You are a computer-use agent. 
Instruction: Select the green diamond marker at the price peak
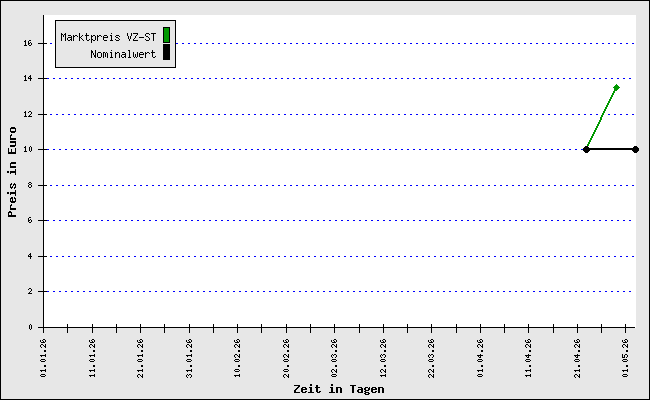click(616, 87)
